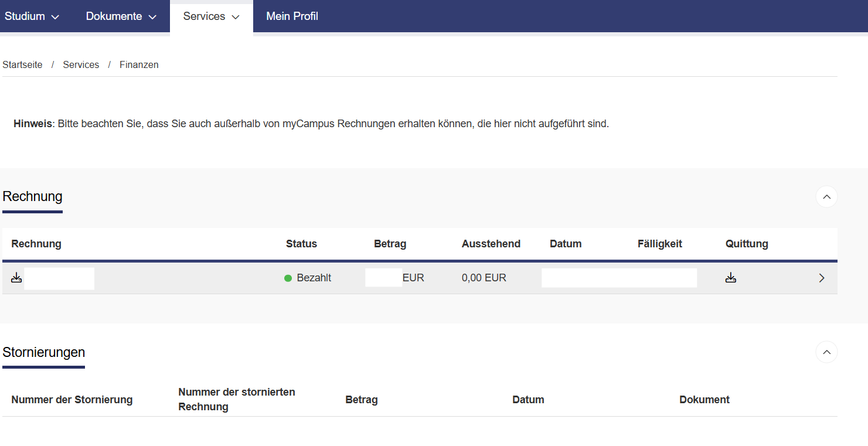Collapse the Stornierungen section
Image resolution: width=868 pixels, height=446 pixels.
pyautogui.click(x=826, y=352)
